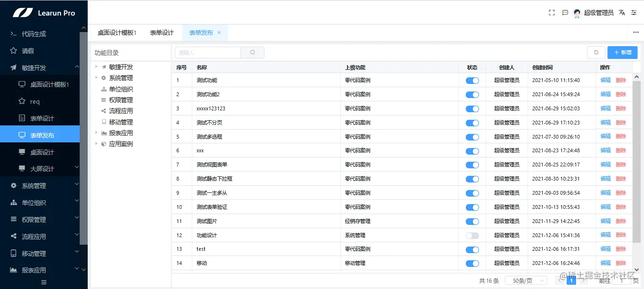Click the collapse menu icon at sidebar bottom
Viewport: 644px width, 289px height.
[x=43, y=281]
